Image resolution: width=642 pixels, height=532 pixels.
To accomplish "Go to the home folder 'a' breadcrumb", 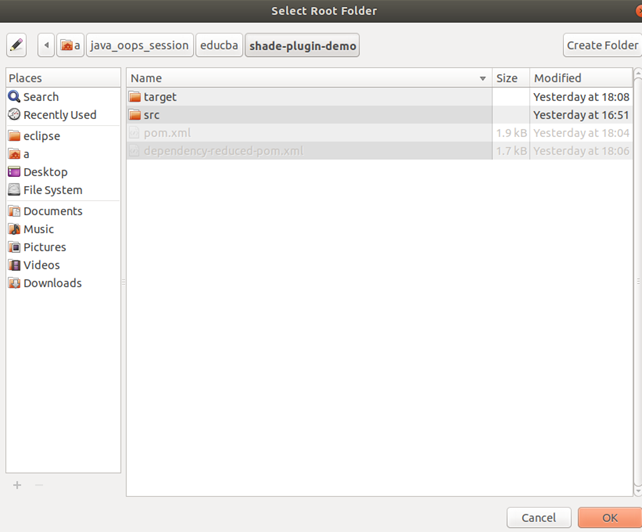I will tap(70, 45).
